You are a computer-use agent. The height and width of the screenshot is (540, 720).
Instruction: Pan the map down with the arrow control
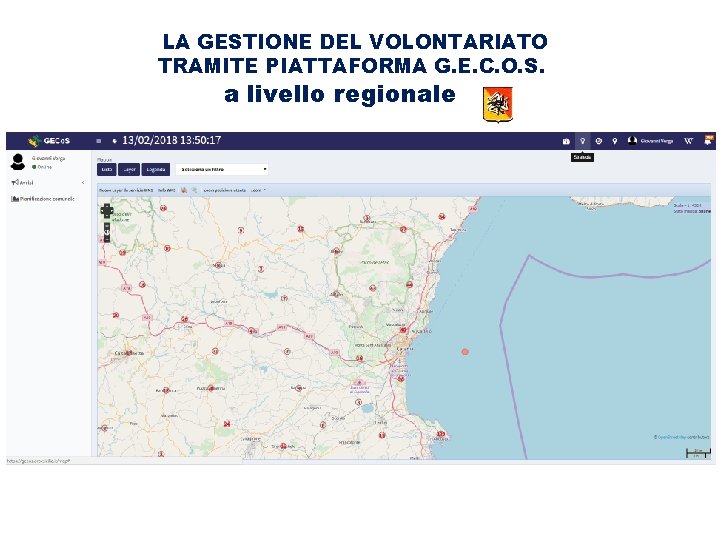pyautogui.click(x=107, y=216)
